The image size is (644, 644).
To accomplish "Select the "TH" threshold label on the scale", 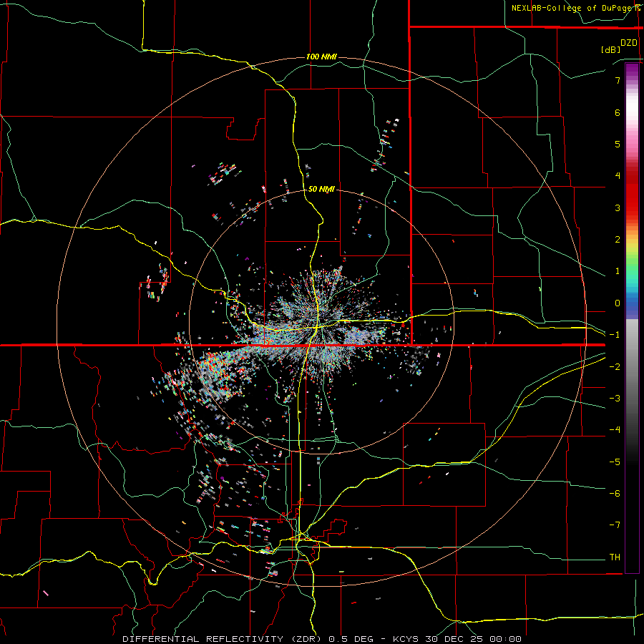I will point(615,557).
